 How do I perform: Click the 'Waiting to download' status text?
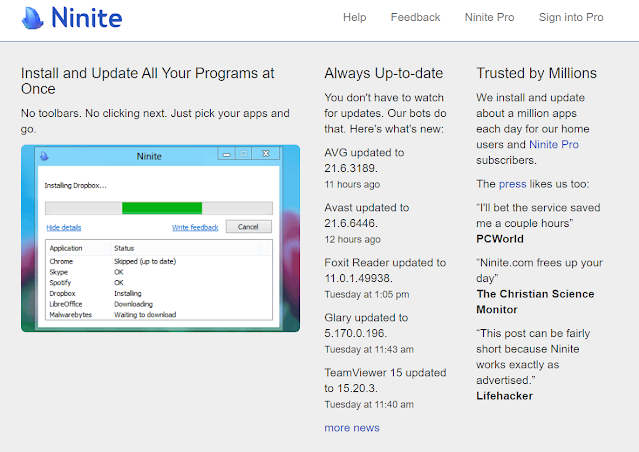tap(145, 315)
